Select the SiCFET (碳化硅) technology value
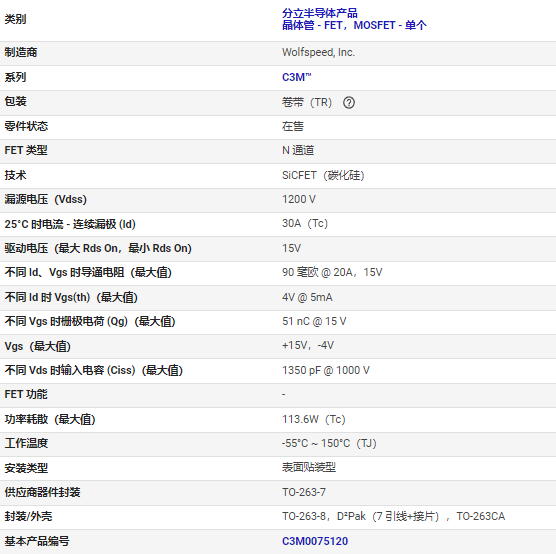The height and width of the screenshot is (554, 556). (x=323, y=175)
